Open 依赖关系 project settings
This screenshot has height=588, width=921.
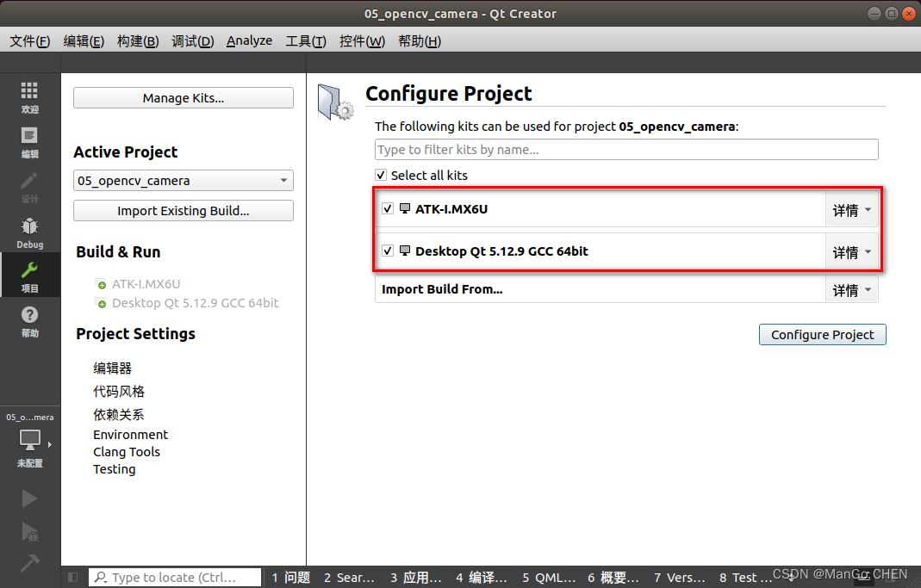[119, 414]
